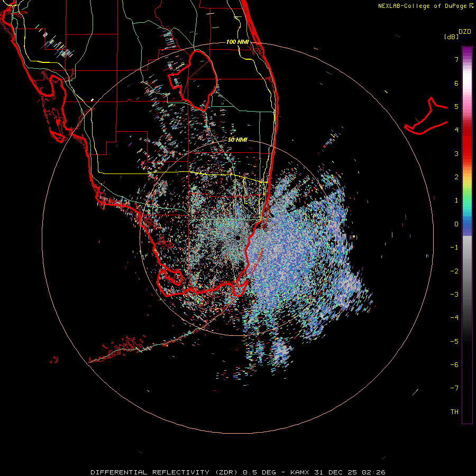Click the 3 dB tick on the color scale
476x476 pixels.
tap(456, 153)
